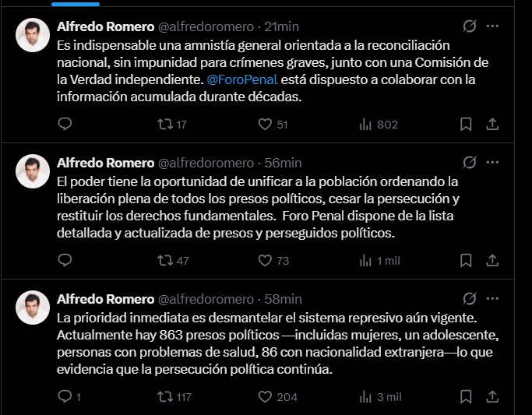Click Grok icon on 21min tweet
This screenshot has height=415, width=532.
(x=469, y=26)
